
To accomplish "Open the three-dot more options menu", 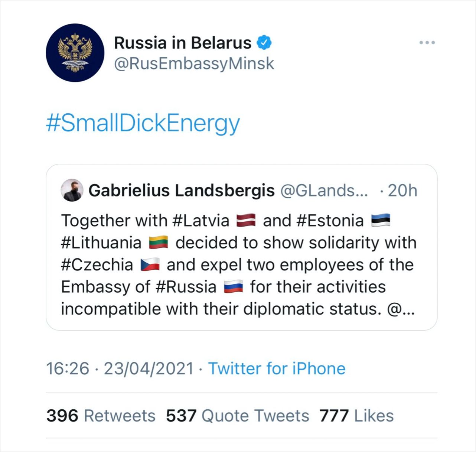I will 427,43.
